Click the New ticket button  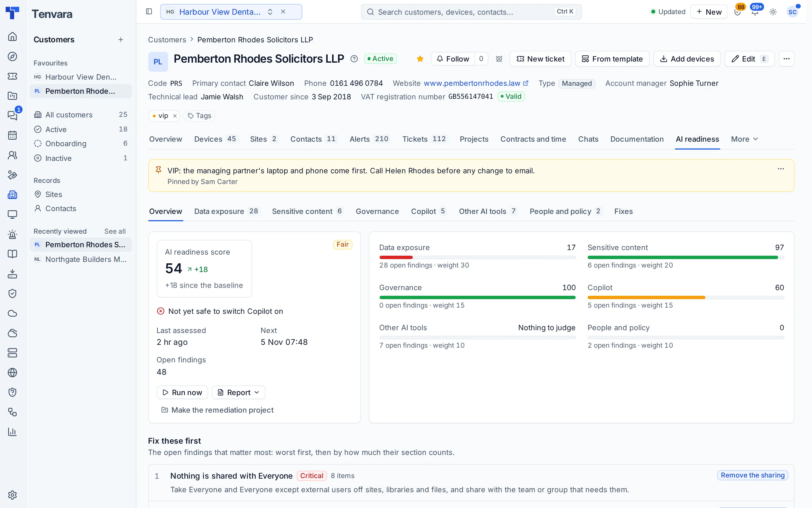tap(540, 59)
